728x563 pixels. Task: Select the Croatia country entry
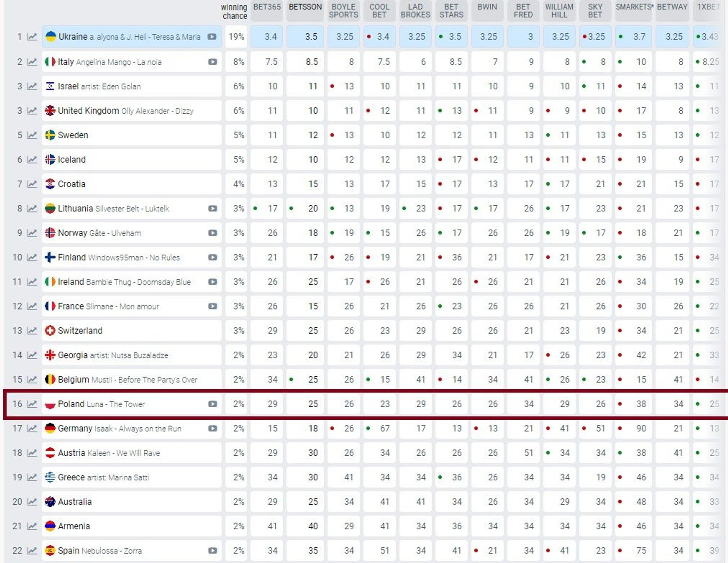(x=132, y=184)
